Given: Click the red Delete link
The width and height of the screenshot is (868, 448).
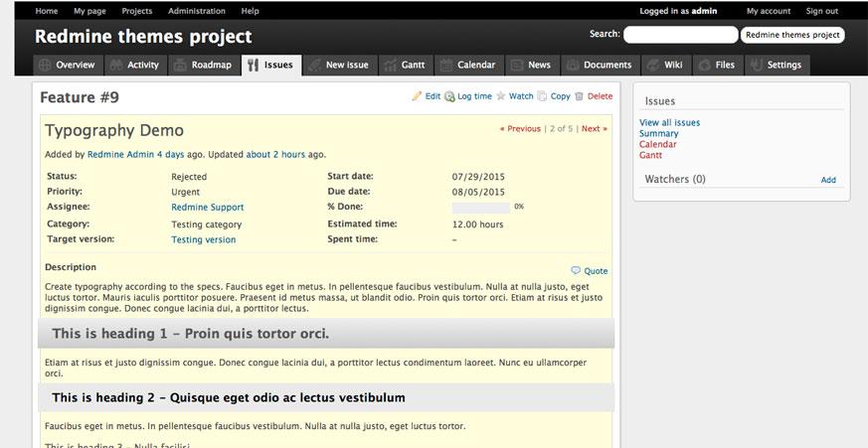Looking at the screenshot, I should pos(601,96).
